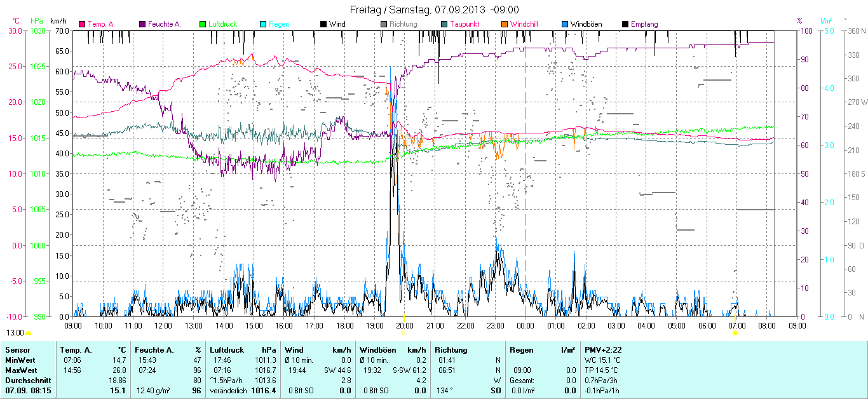This screenshot has width=868, height=399.
Task: Click the Empfang legend label
Action: (x=644, y=24)
